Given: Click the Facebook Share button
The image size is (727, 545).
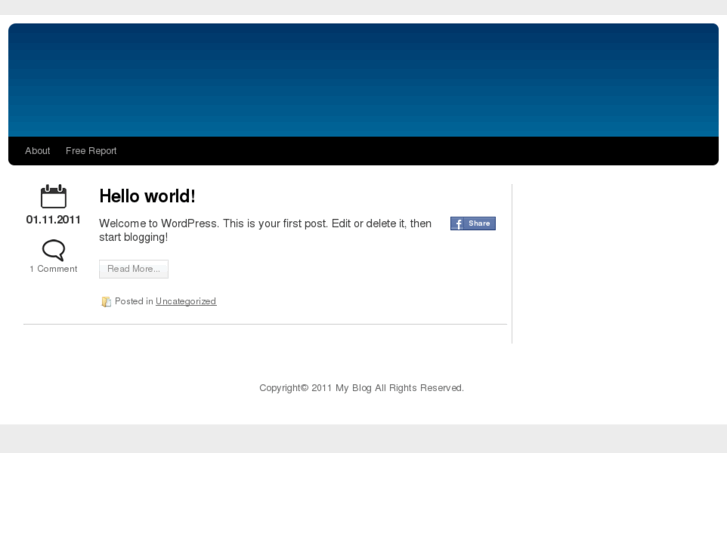Looking at the screenshot, I should coord(473,224).
